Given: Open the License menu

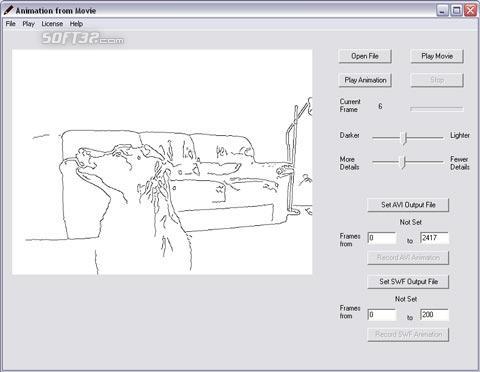Looking at the screenshot, I should 52,24.
